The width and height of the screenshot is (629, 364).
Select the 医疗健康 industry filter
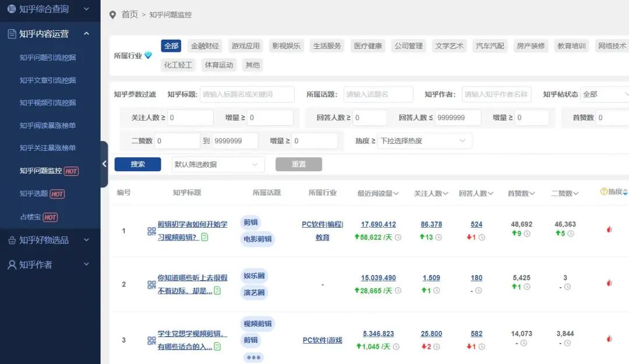click(x=368, y=46)
